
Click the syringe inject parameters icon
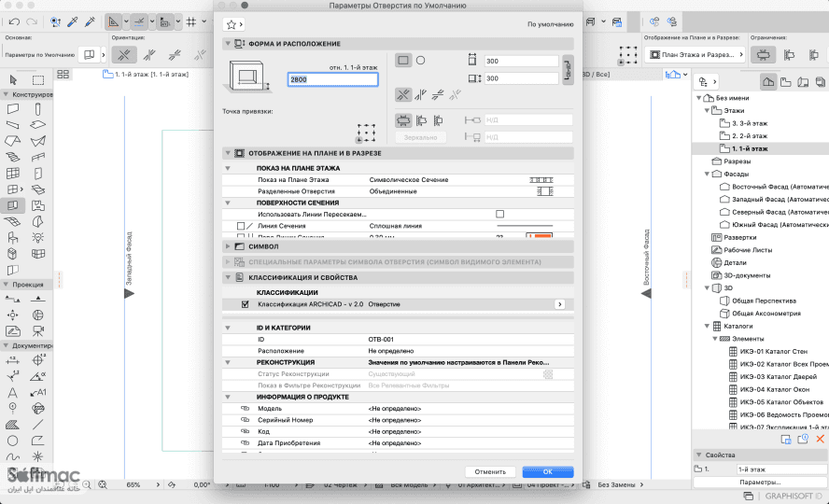(x=90, y=21)
